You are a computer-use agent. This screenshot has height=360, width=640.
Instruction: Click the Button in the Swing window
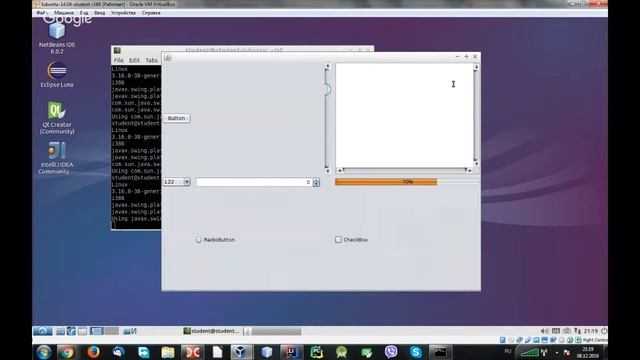176,118
